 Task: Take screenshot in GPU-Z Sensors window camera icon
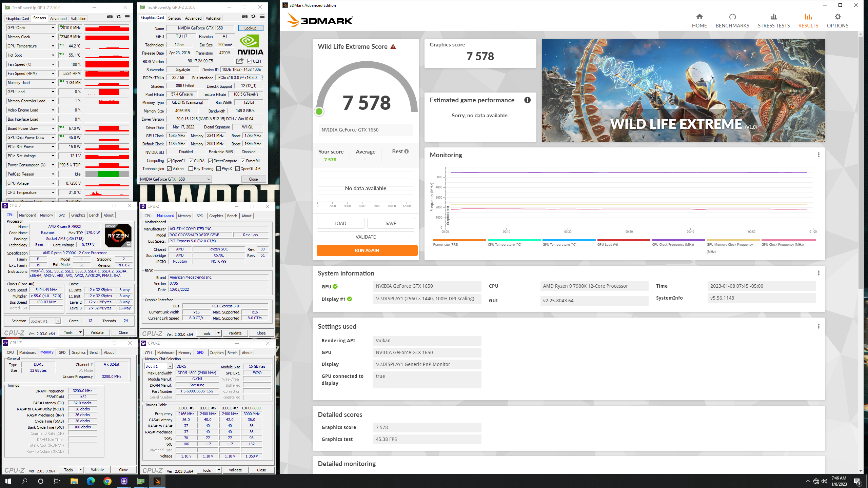click(110, 17)
